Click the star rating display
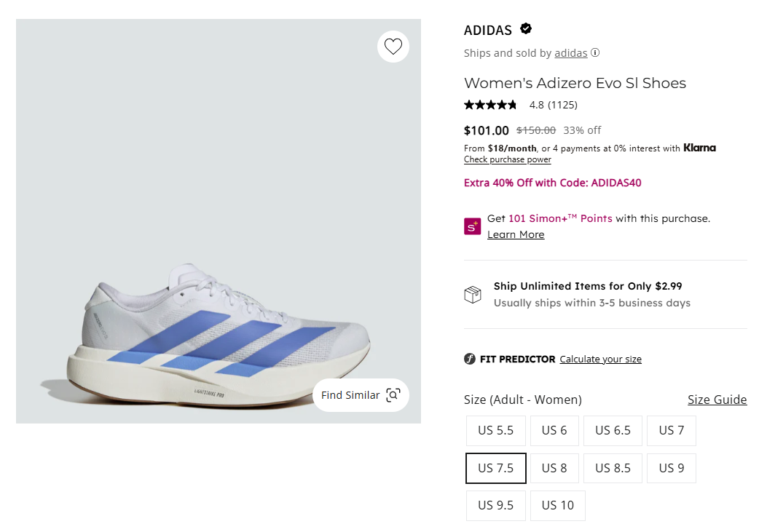Image resolution: width=759 pixels, height=532 pixels. pyautogui.click(x=490, y=105)
